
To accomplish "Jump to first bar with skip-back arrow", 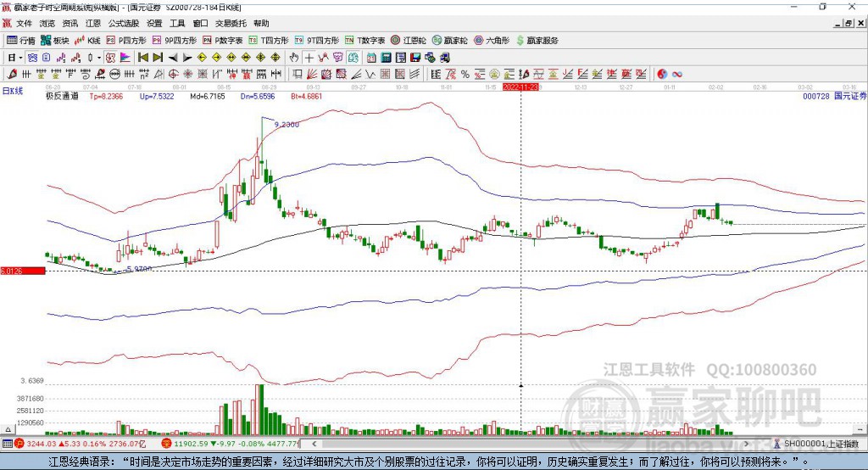I will 143,58.
